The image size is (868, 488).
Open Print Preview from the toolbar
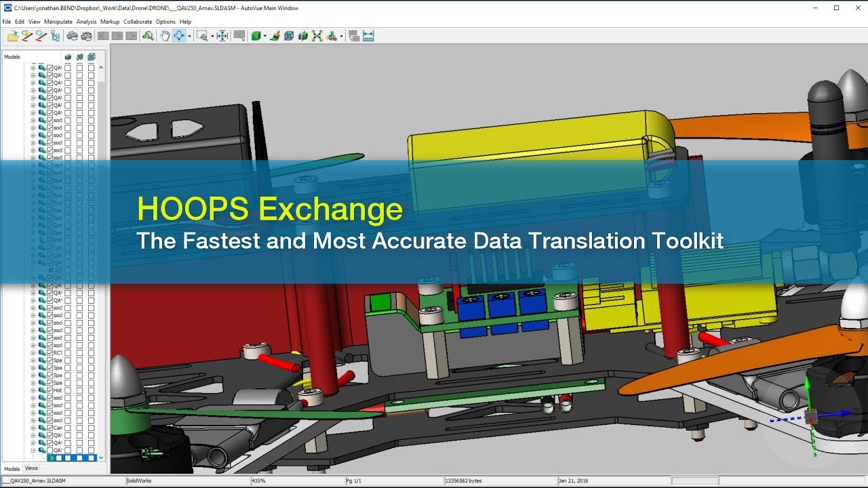86,36
